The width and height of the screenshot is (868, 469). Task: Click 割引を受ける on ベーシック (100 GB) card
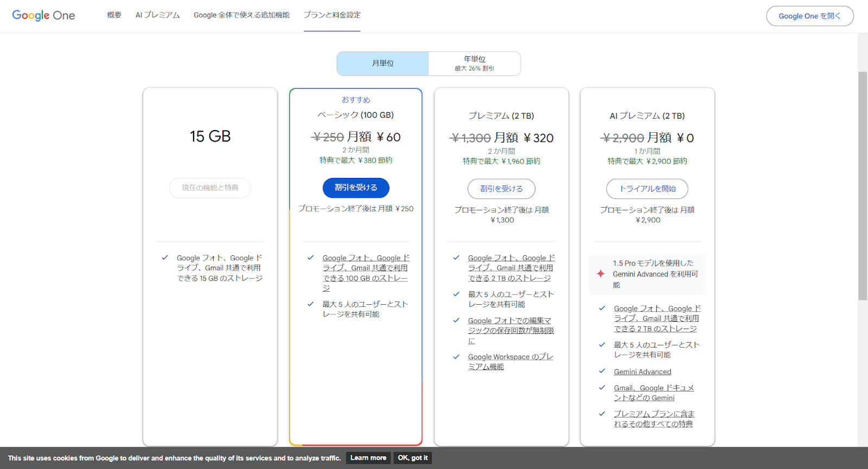click(x=356, y=188)
